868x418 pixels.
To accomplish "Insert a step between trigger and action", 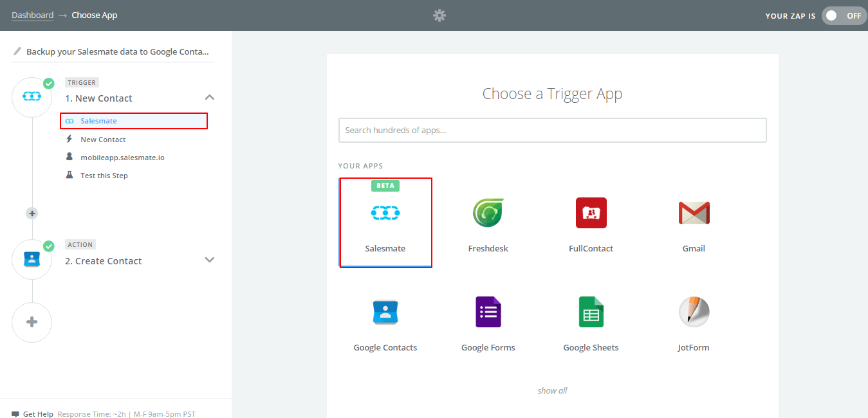I will coord(32,213).
